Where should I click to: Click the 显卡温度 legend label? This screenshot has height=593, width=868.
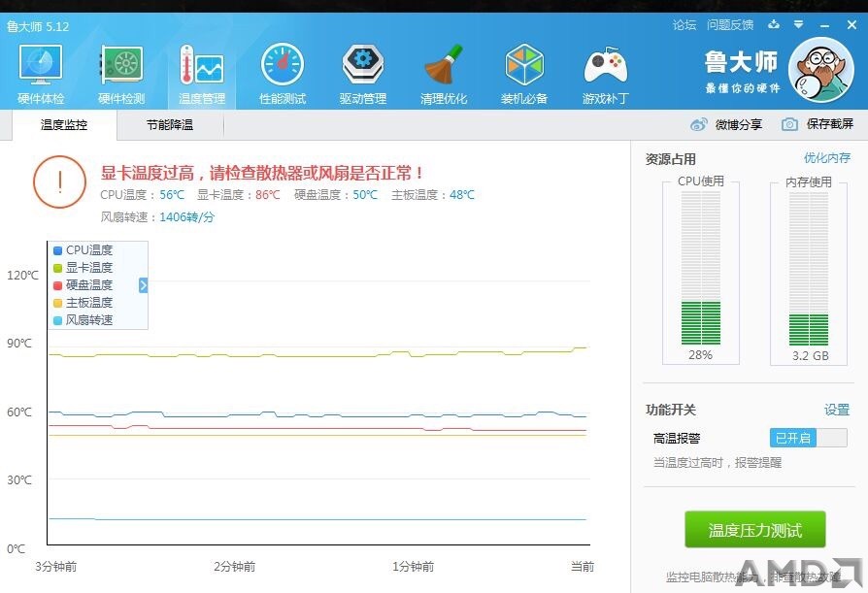pos(89,268)
